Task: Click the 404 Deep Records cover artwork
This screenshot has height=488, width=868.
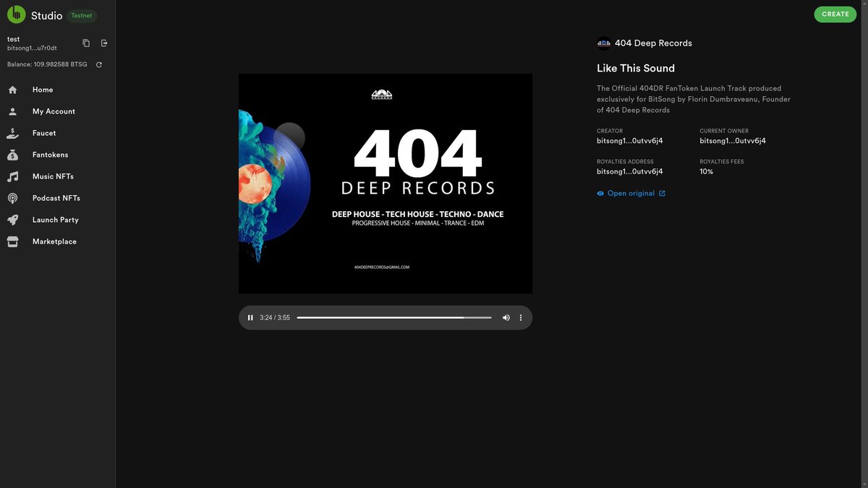Action: point(386,184)
